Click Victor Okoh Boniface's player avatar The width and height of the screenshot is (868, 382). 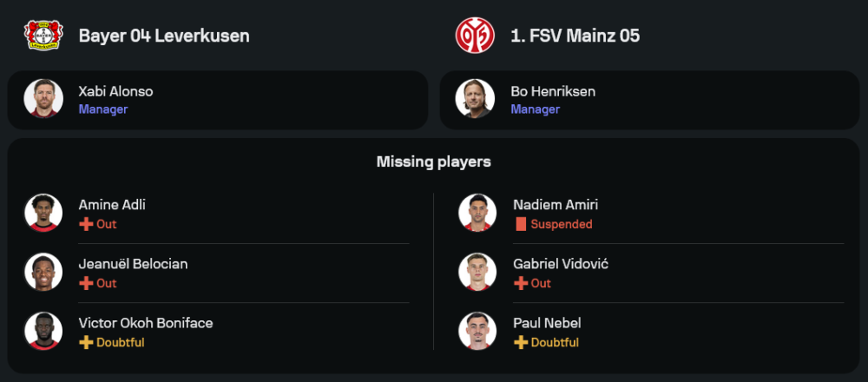coord(43,331)
